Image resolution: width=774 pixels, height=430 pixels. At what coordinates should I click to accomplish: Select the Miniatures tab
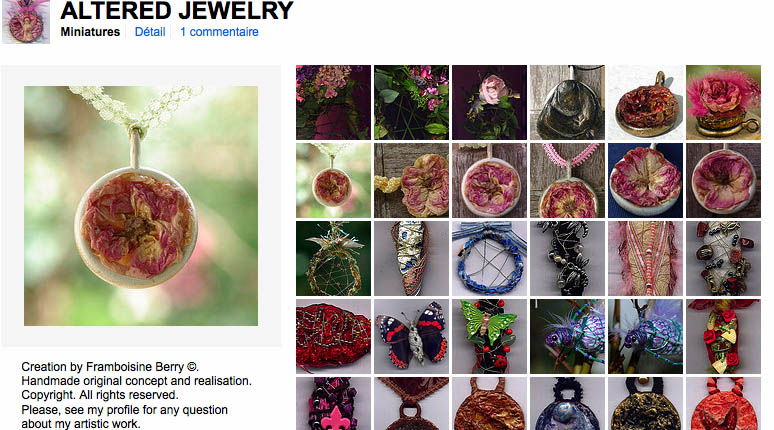pos(90,32)
